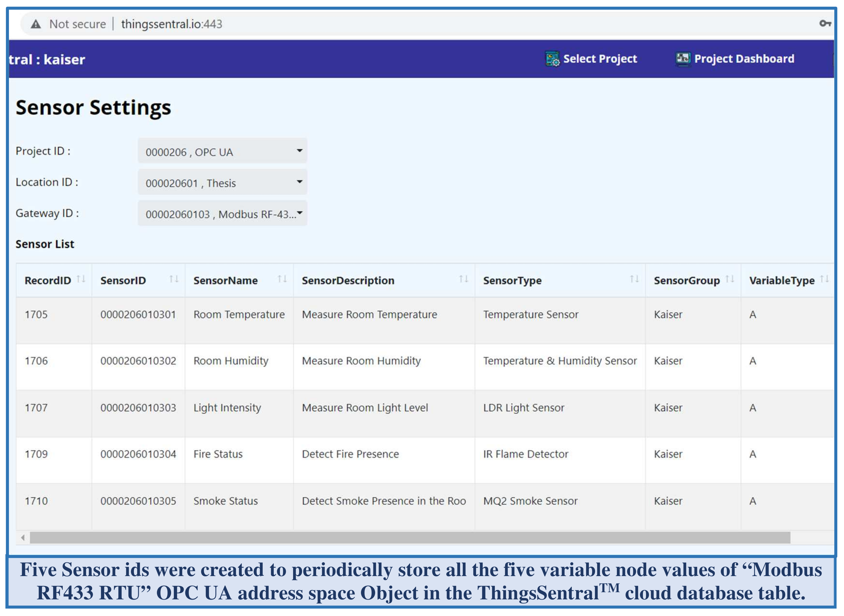Open Select Project menu item

[600, 59]
